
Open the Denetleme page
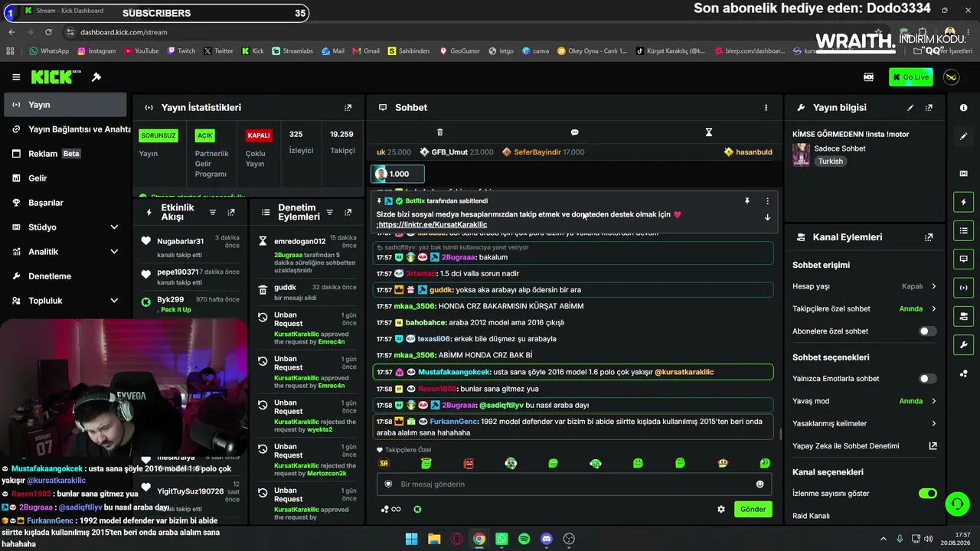64,276
